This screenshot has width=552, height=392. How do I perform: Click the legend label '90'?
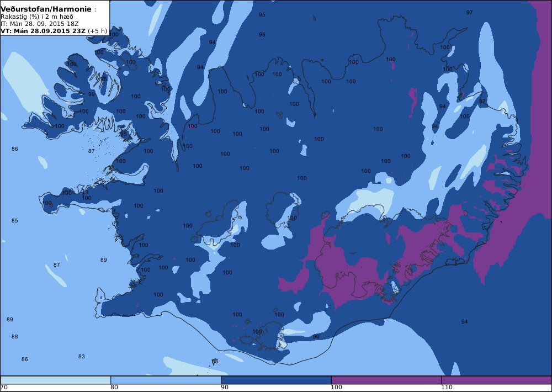[x=225, y=388]
